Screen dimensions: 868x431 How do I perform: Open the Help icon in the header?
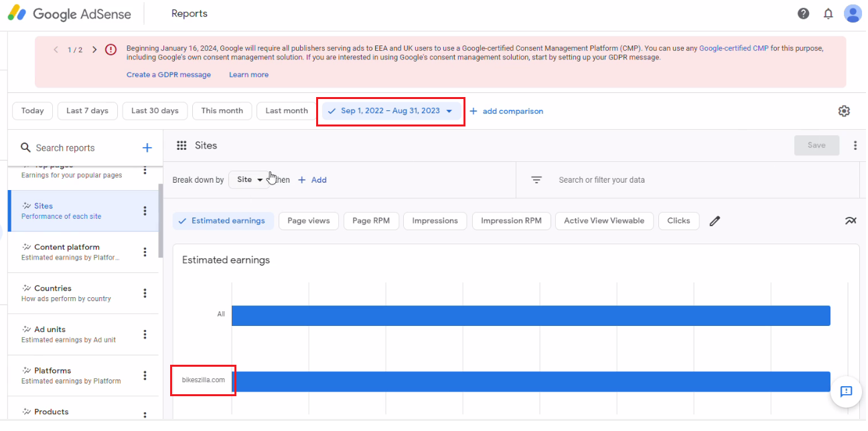(804, 13)
